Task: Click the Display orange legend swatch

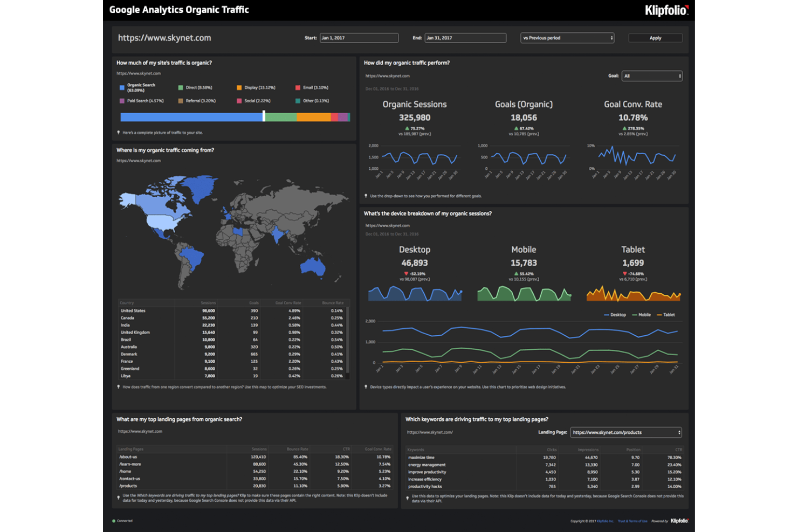Action: pyautogui.click(x=239, y=87)
